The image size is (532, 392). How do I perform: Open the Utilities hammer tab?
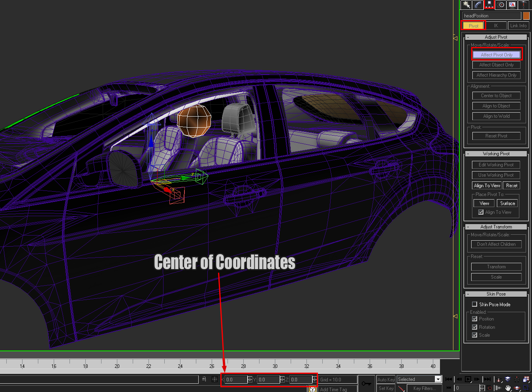pos(524,5)
